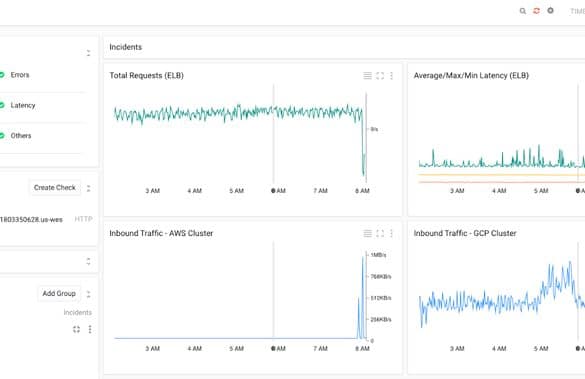
Task: Click the Create Check button
Action: coord(55,188)
